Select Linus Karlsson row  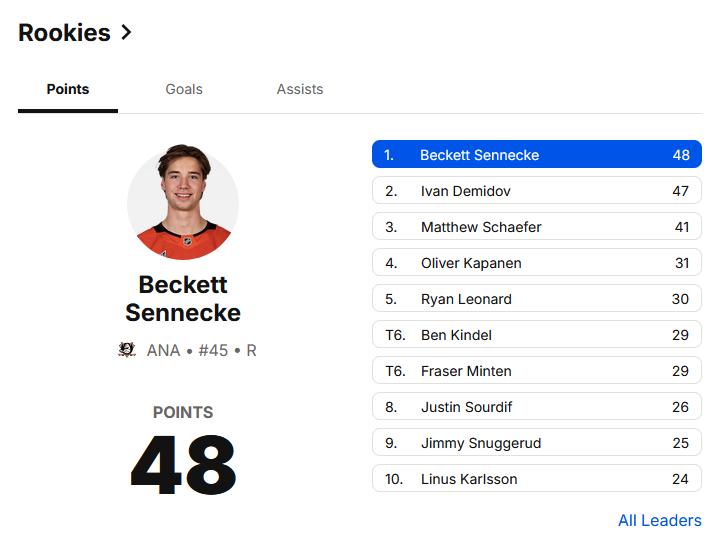[536, 479]
